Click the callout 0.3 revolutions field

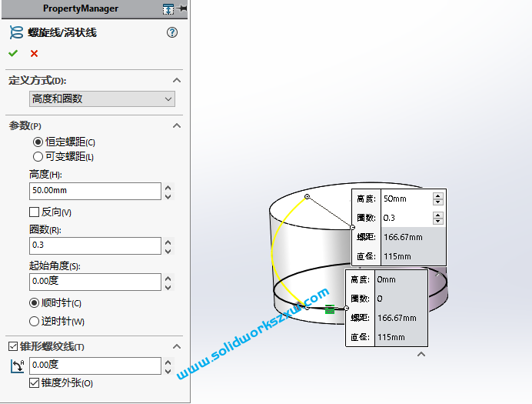coord(407,218)
